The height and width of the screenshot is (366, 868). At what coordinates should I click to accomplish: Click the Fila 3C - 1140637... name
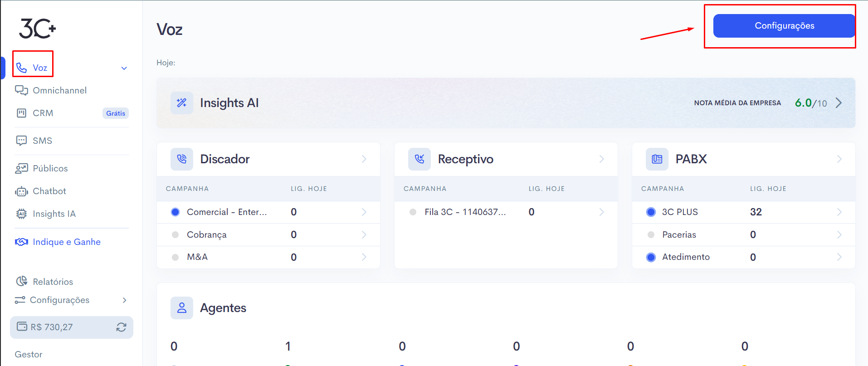tap(465, 212)
